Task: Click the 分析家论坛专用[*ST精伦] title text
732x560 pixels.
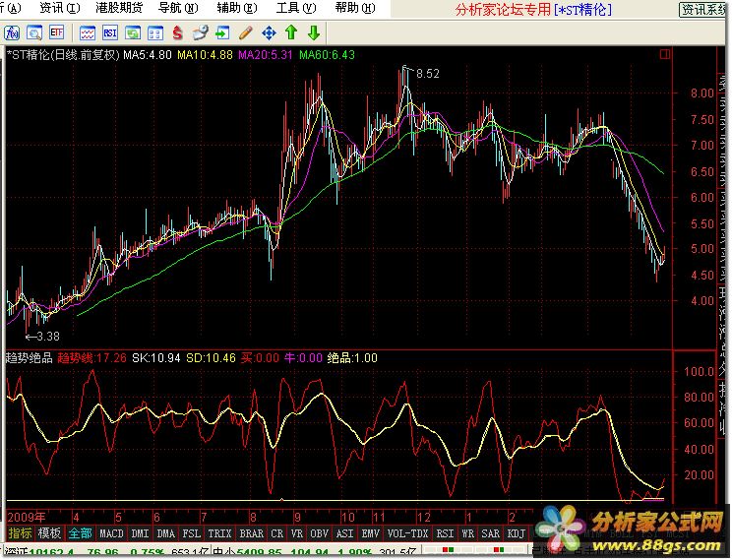Action: (533, 9)
